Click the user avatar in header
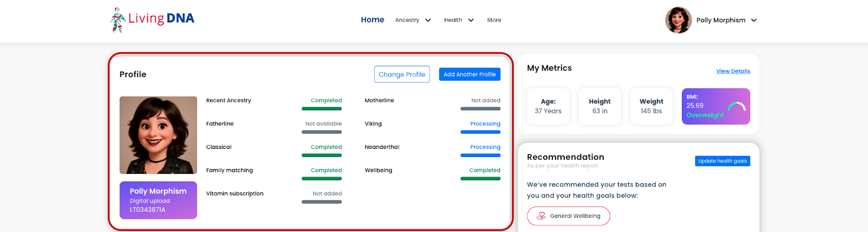Viewport: 868px width, 232px height. click(x=678, y=20)
